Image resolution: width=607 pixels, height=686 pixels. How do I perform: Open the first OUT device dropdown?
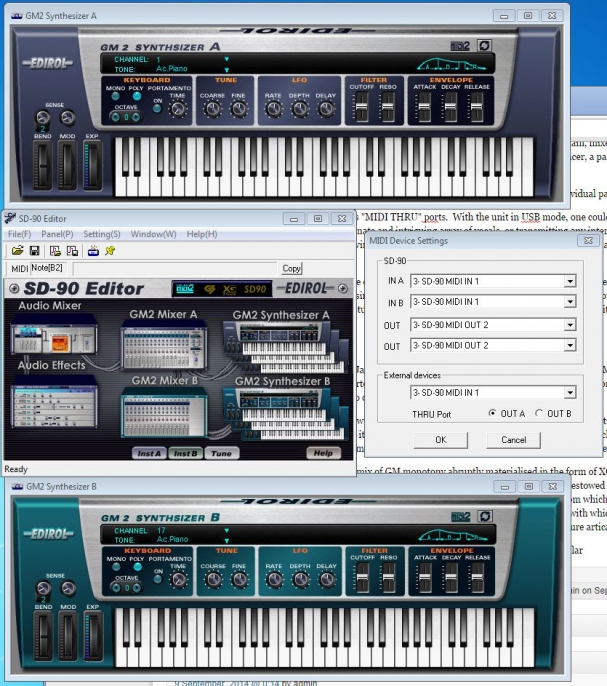[x=570, y=325]
